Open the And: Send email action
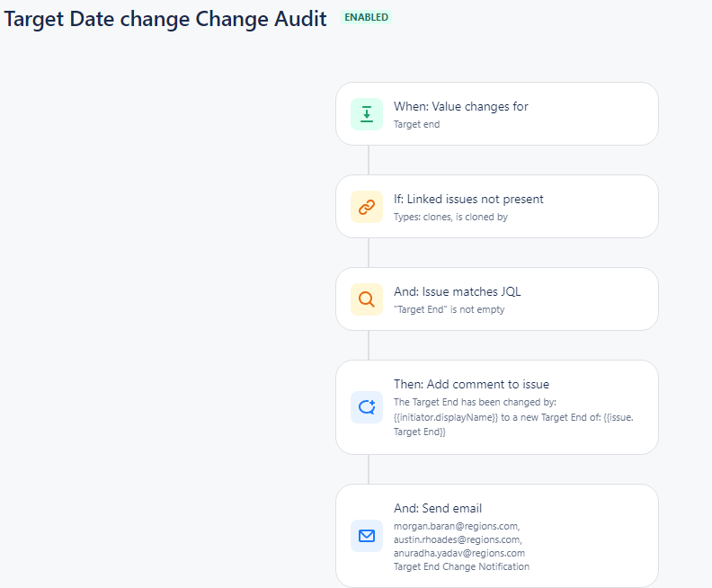The width and height of the screenshot is (712, 588). tap(497, 536)
